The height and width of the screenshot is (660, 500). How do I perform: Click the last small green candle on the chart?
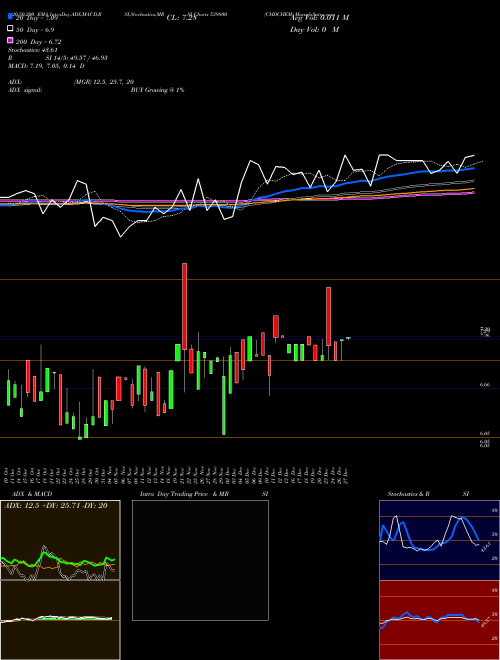point(348,338)
